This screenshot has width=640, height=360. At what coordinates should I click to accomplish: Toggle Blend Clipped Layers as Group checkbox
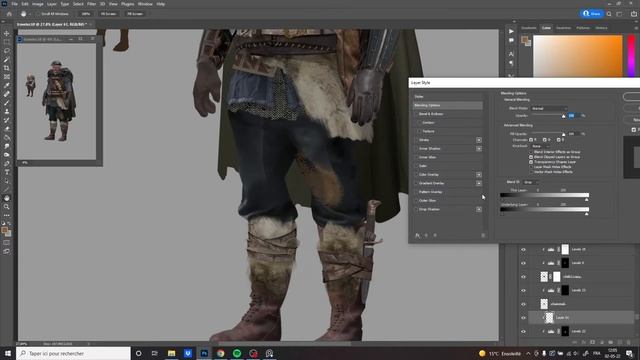tap(531, 157)
